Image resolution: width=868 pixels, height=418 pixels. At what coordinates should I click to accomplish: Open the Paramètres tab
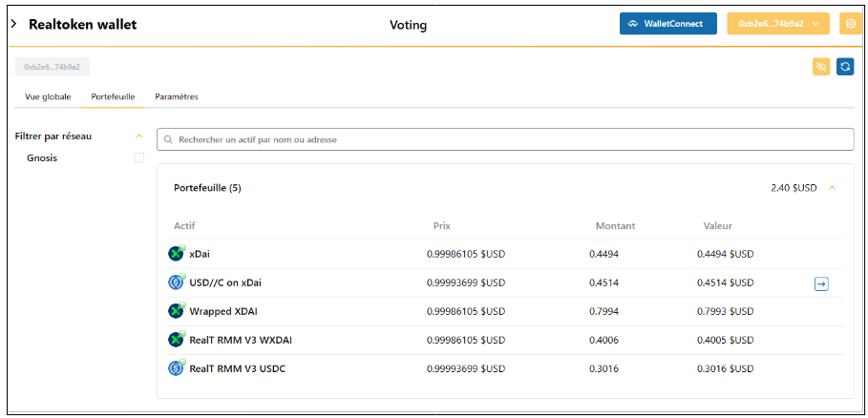[x=177, y=96]
